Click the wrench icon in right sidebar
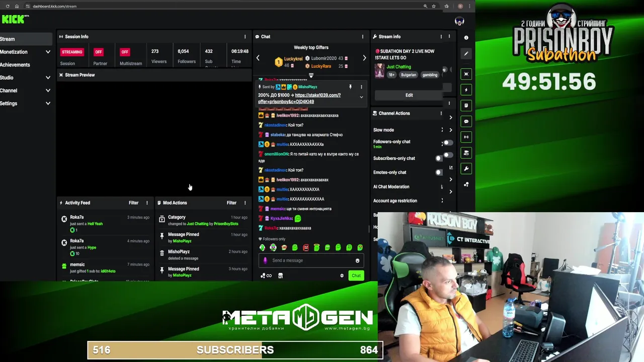 coord(466,168)
